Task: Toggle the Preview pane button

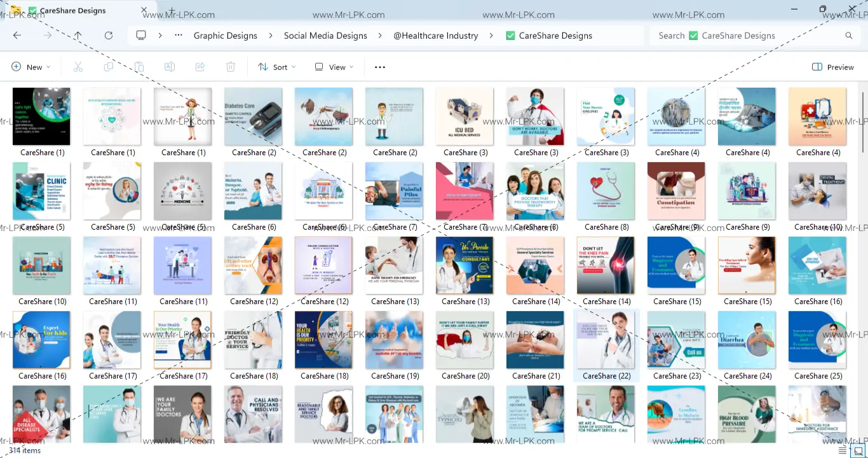Action: [832, 67]
